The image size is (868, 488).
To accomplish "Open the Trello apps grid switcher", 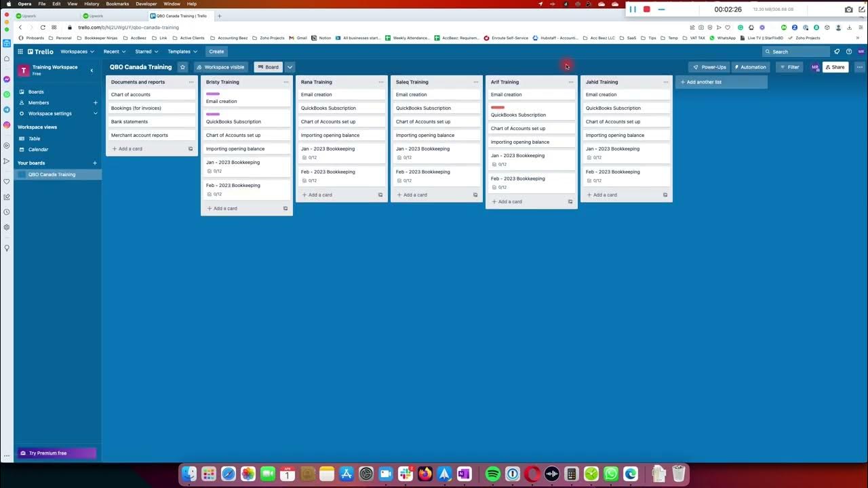I will [x=20, y=52].
